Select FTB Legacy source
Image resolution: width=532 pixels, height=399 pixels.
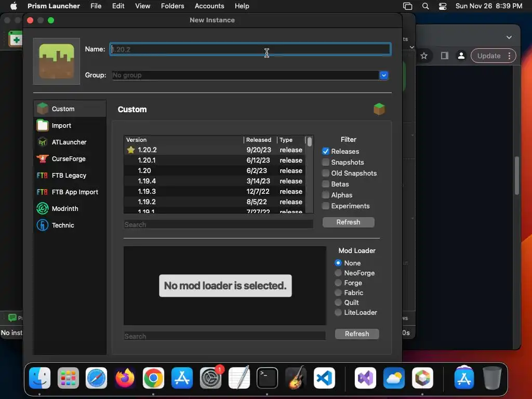[70, 176]
